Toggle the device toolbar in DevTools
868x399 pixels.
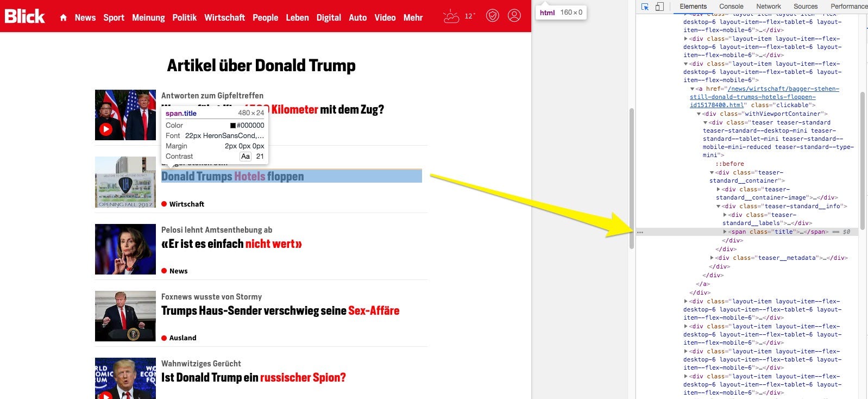coord(659,7)
